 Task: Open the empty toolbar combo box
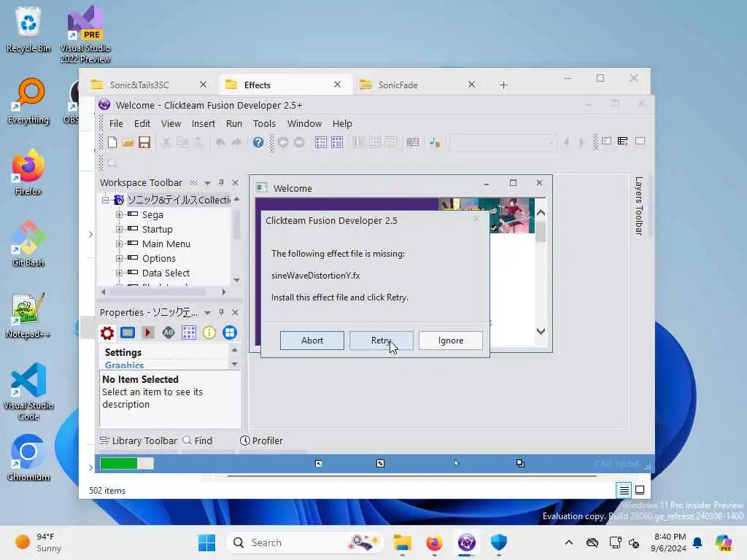coord(503,142)
